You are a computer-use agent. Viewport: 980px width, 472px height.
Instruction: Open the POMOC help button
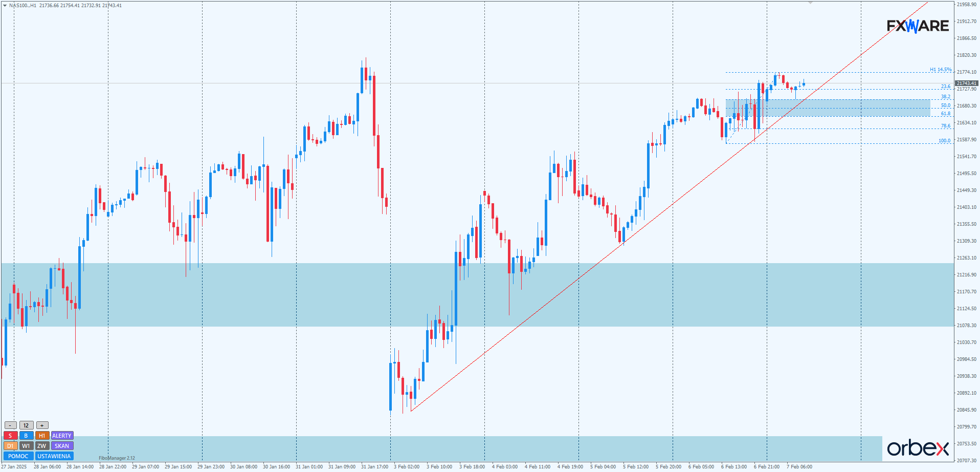click(x=18, y=456)
